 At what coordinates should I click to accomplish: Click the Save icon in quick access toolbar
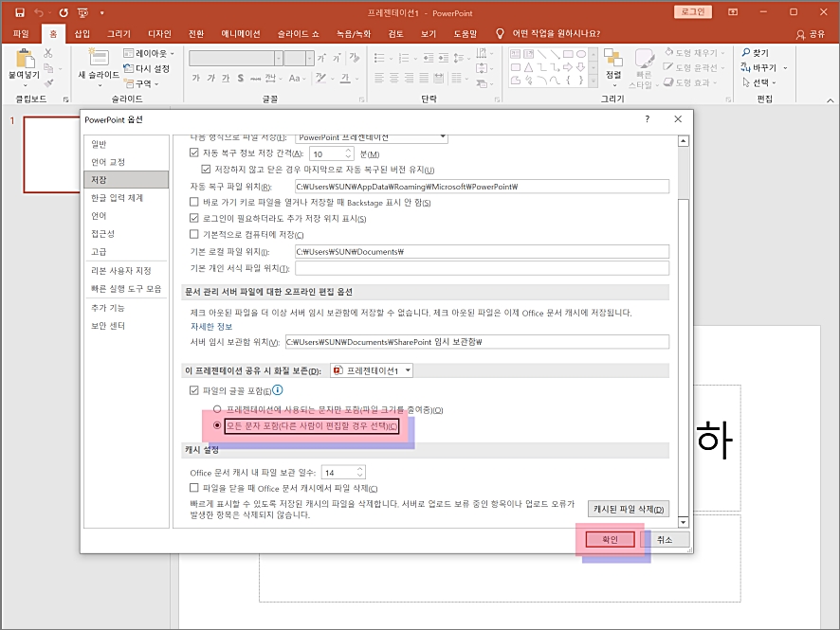pos(19,12)
